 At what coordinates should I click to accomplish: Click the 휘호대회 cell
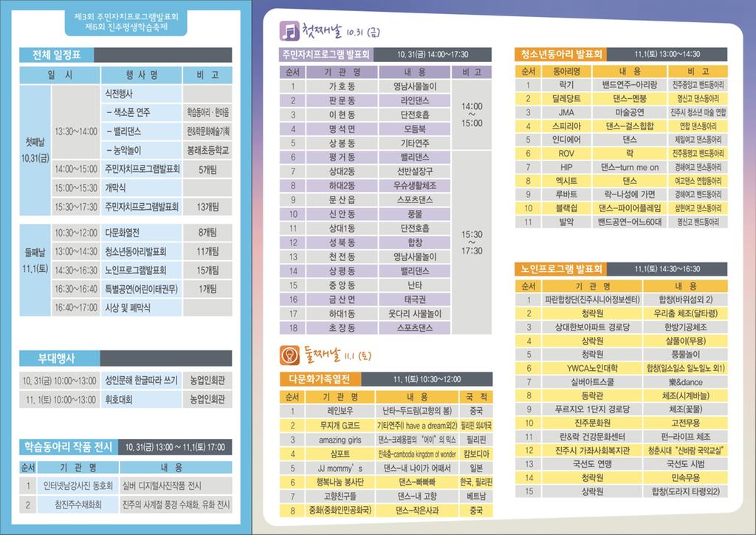coord(141,400)
